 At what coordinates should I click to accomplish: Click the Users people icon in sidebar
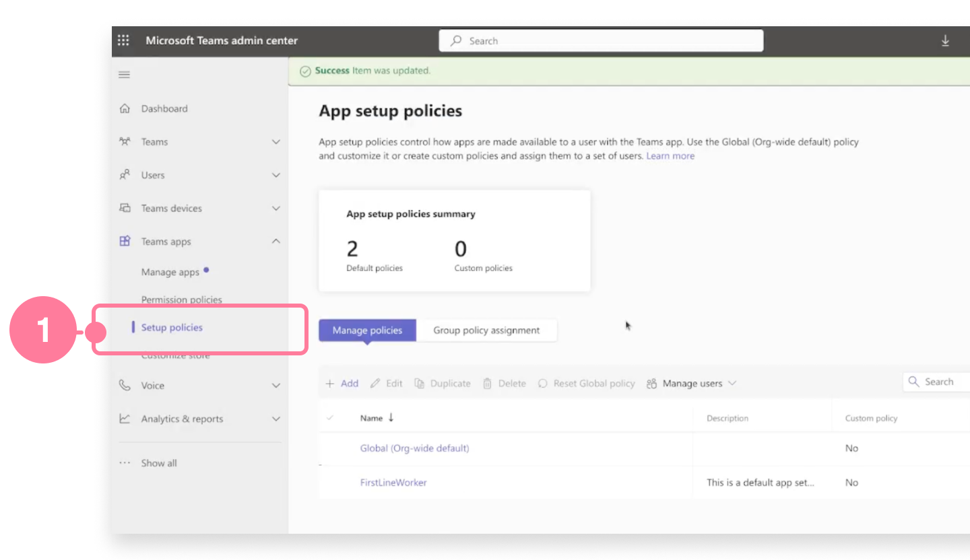click(x=124, y=175)
